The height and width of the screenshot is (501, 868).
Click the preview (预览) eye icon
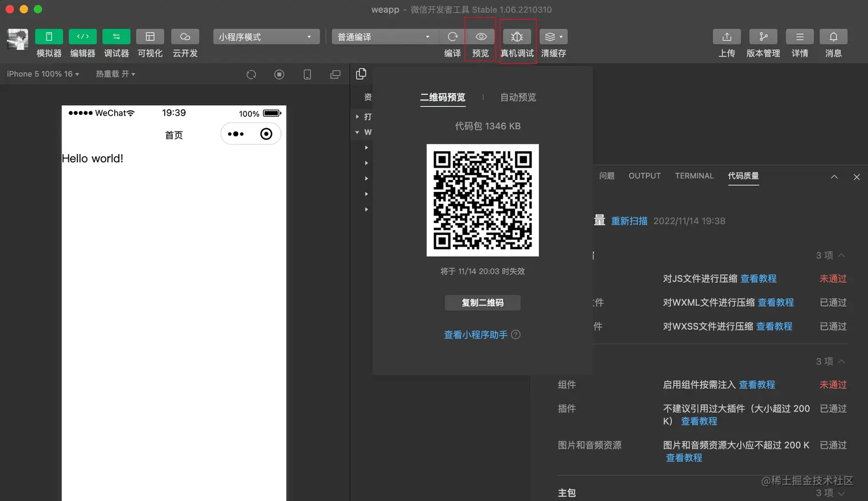[x=481, y=37]
